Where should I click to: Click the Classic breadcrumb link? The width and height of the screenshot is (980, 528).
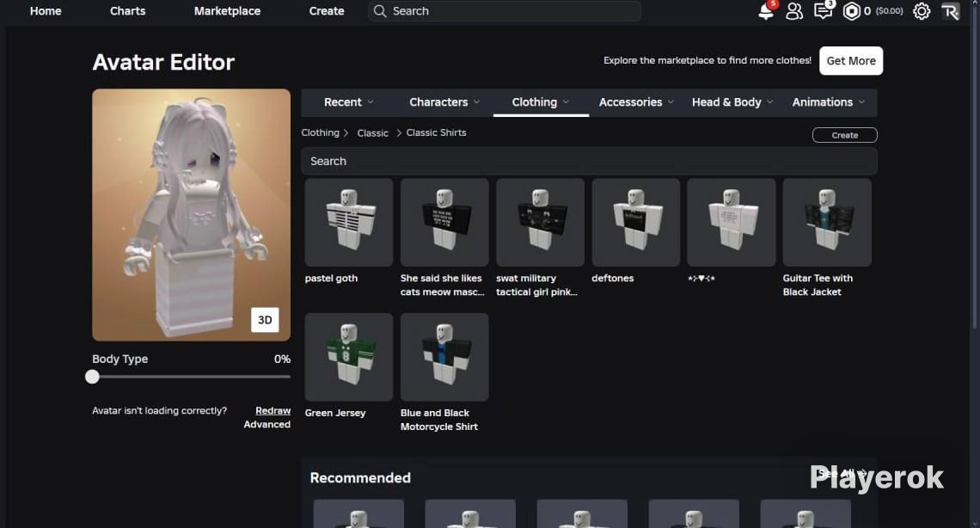[x=372, y=133]
